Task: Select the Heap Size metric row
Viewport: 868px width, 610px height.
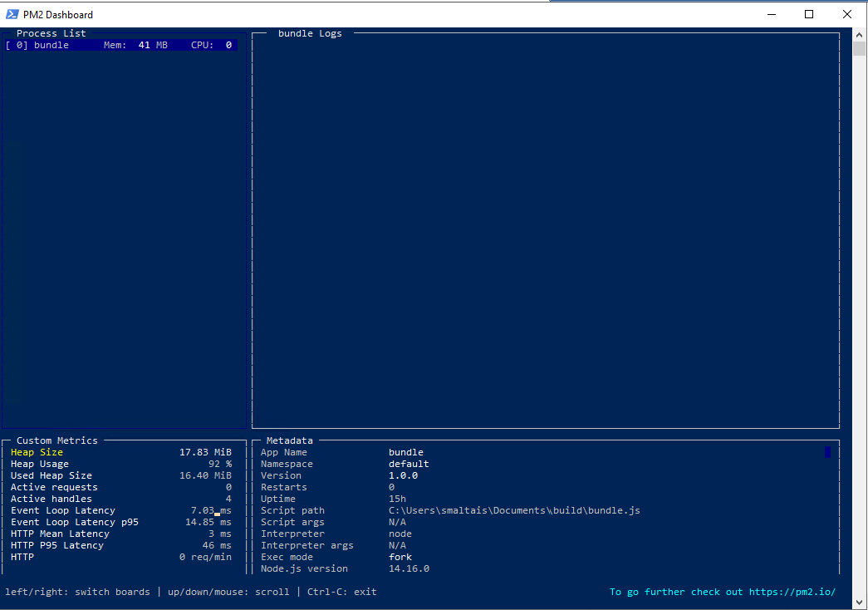Action: 120,452
